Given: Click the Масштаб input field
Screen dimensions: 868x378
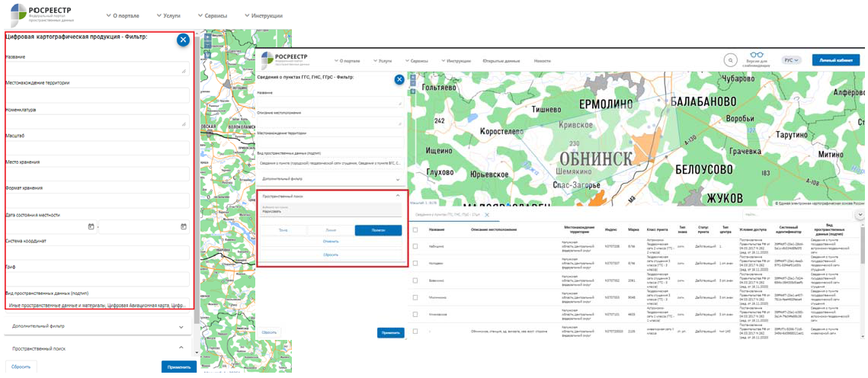Looking at the screenshot, I should coord(97,148).
